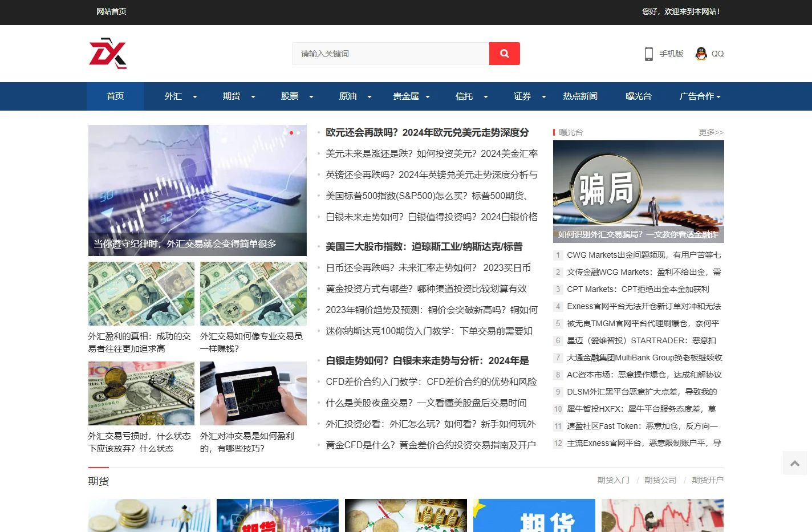
Task: Click the 网站首页 top bar link
Action: coord(111,11)
